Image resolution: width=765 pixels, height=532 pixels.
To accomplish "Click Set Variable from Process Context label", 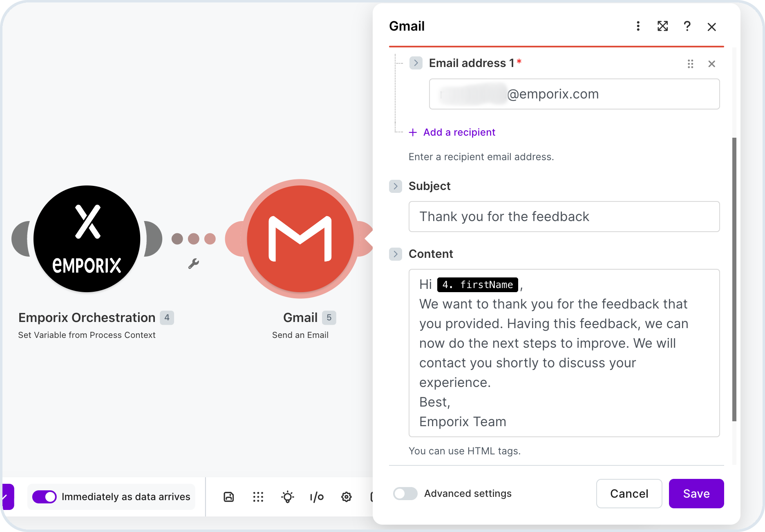I will (87, 335).
